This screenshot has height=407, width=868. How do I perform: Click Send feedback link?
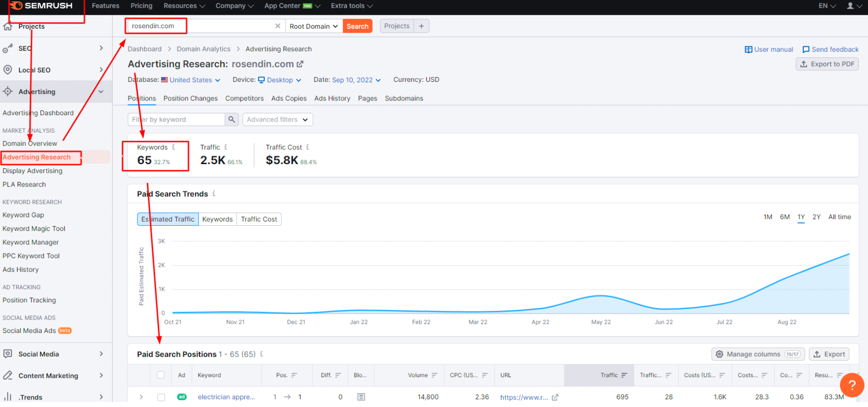pyautogui.click(x=831, y=49)
